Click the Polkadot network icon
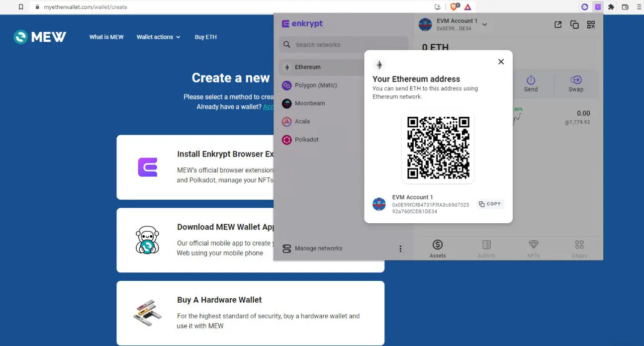 [x=286, y=140]
